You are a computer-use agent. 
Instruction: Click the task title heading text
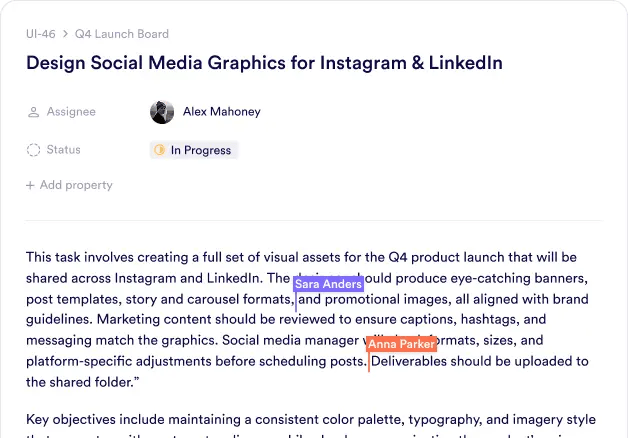tap(264, 63)
